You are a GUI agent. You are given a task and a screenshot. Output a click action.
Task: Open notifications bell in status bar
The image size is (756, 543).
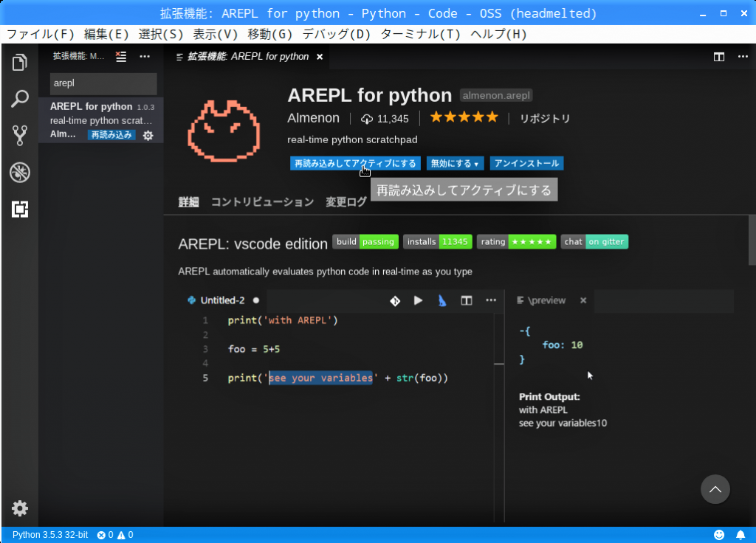740,535
